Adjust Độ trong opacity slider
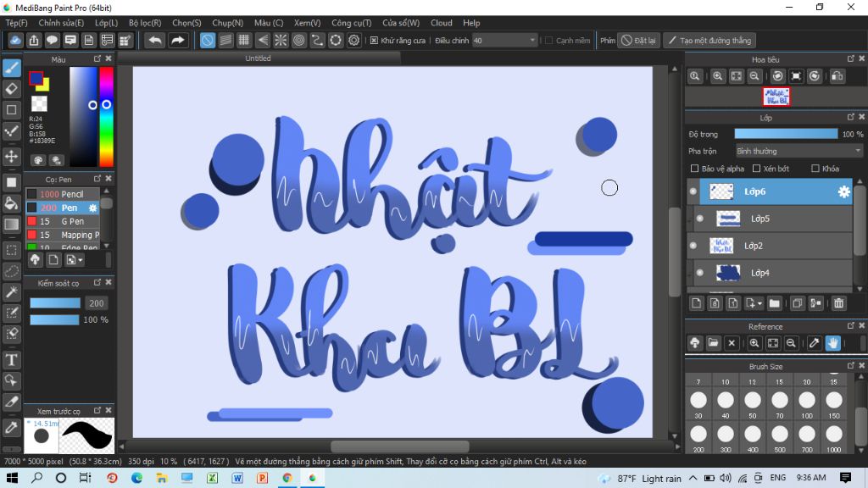 click(x=786, y=134)
